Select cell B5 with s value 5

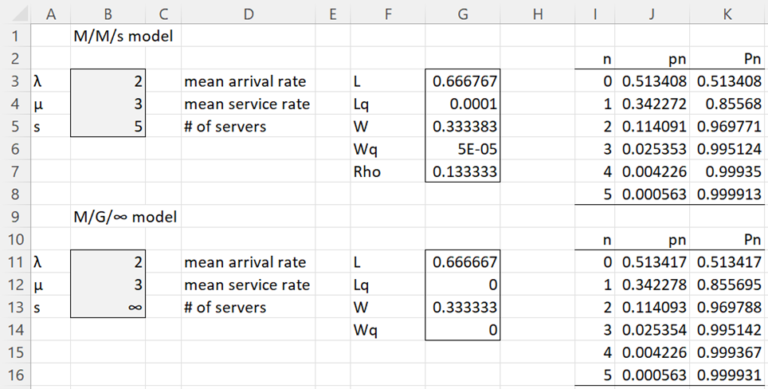pyautogui.click(x=108, y=126)
